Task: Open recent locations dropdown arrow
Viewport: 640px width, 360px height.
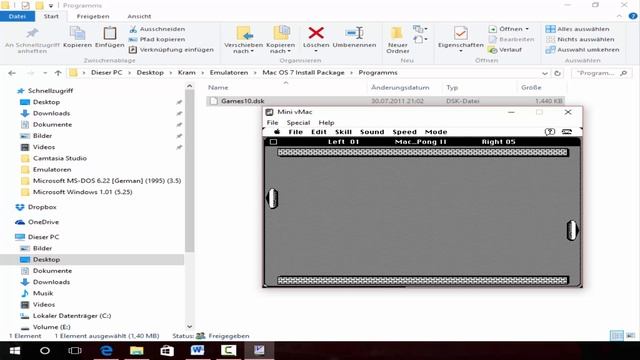Action: click(45, 73)
